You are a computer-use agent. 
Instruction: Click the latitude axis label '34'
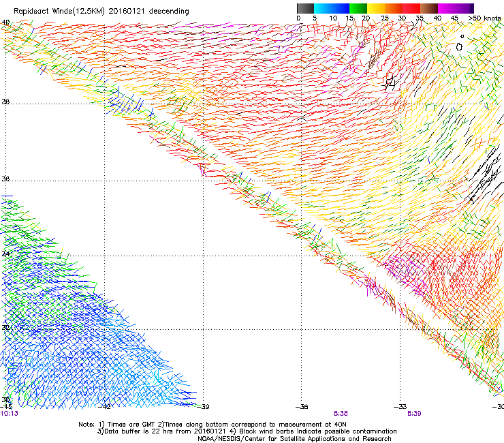pyautogui.click(x=5, y=254)
